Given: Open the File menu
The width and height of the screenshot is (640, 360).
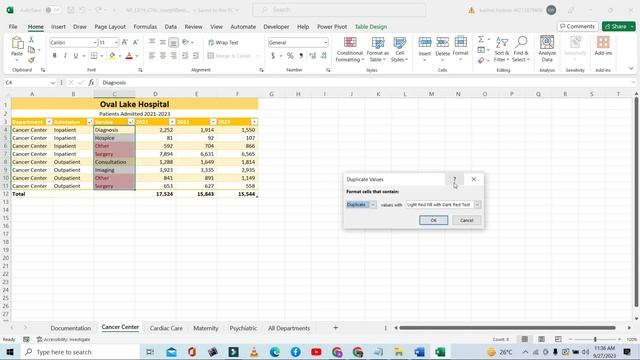Looking at the screenshot, I should click(x=13, y=27).
